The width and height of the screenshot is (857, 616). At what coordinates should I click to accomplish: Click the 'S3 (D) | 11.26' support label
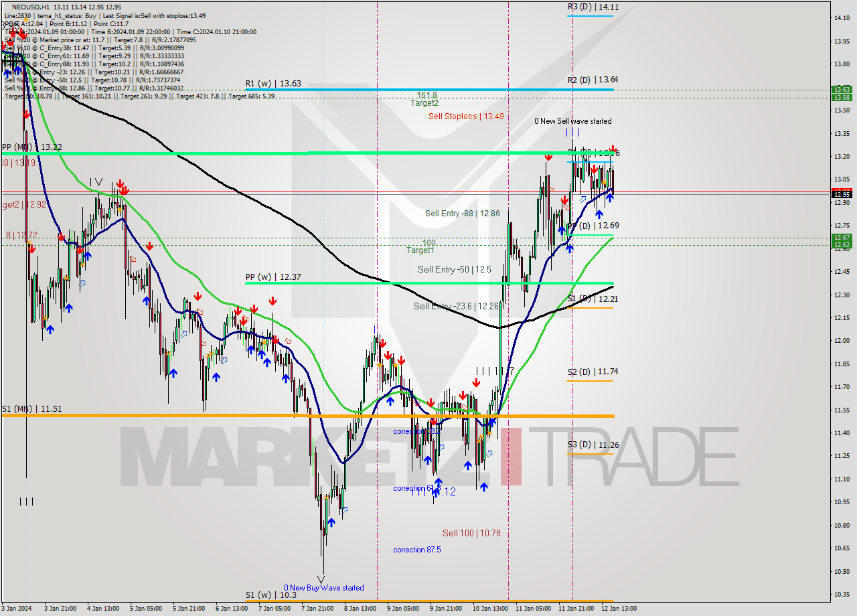593,445
